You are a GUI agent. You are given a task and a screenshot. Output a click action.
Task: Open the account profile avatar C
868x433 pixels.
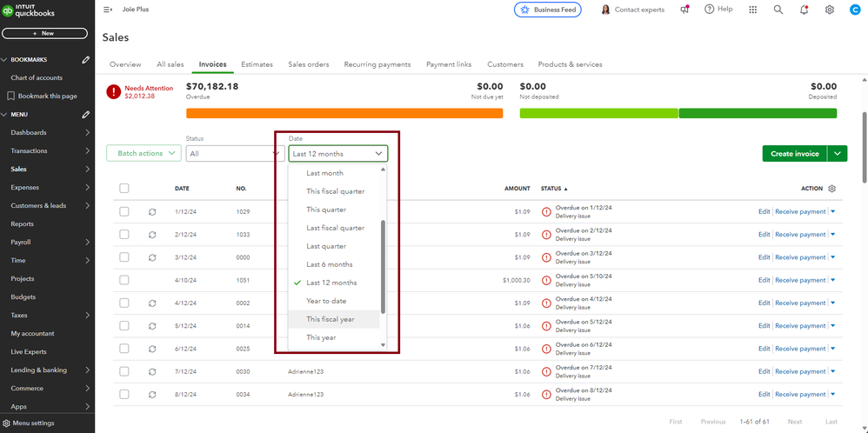coord(854,10)
